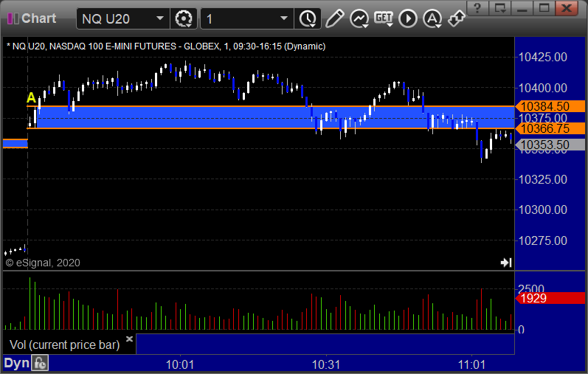The width and height of the screenshot is (588, 374).
Task: Select the small blue-orange band left of the dashed session line
Action: pos(15,143)
